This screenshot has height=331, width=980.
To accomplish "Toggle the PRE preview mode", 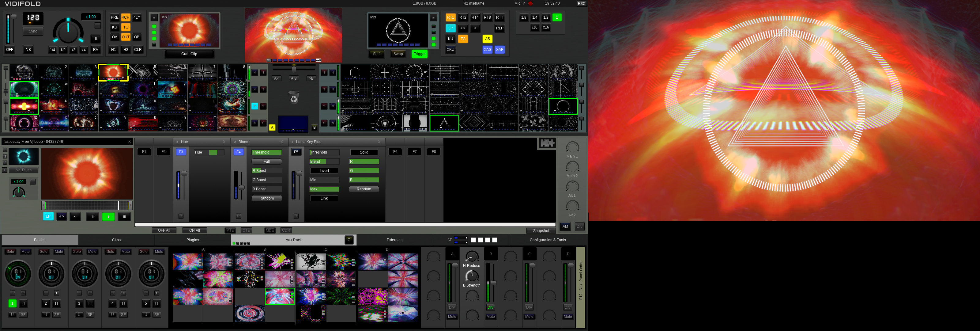I will coord(115,17).
